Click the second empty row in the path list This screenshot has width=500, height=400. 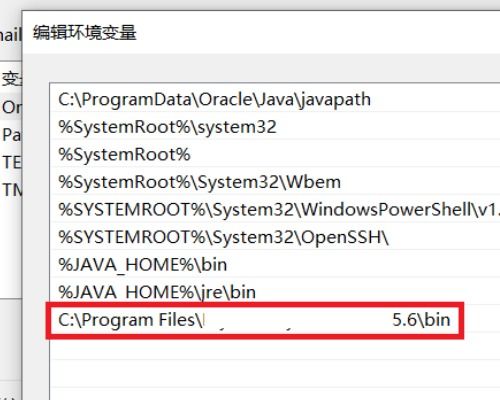point(275,374)
